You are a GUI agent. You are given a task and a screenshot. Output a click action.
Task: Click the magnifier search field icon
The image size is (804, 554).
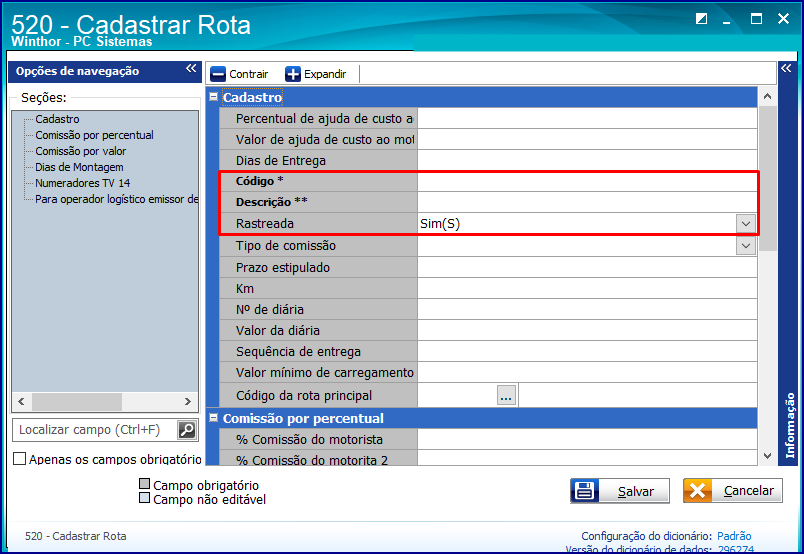187,430
